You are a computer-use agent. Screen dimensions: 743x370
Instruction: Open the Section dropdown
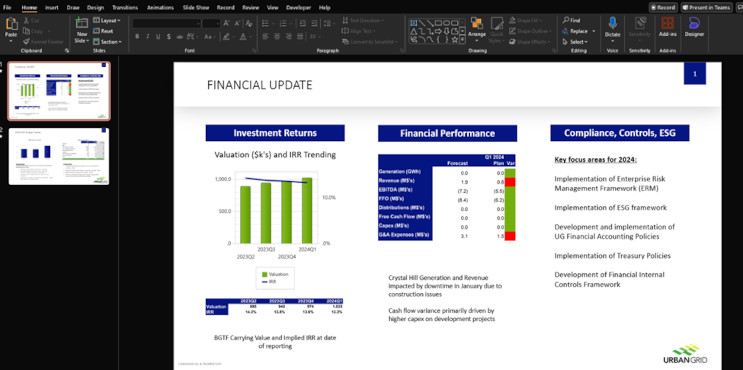coord(108,42)
